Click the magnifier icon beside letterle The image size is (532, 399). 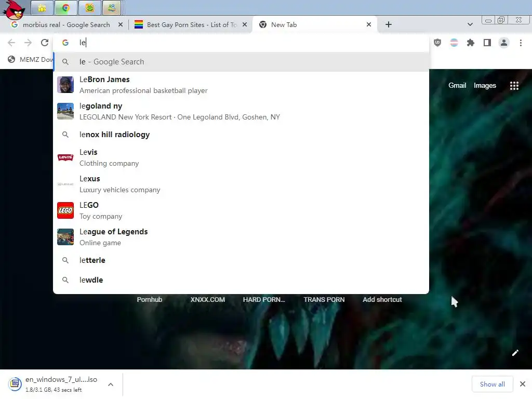[x=65, y=260]
